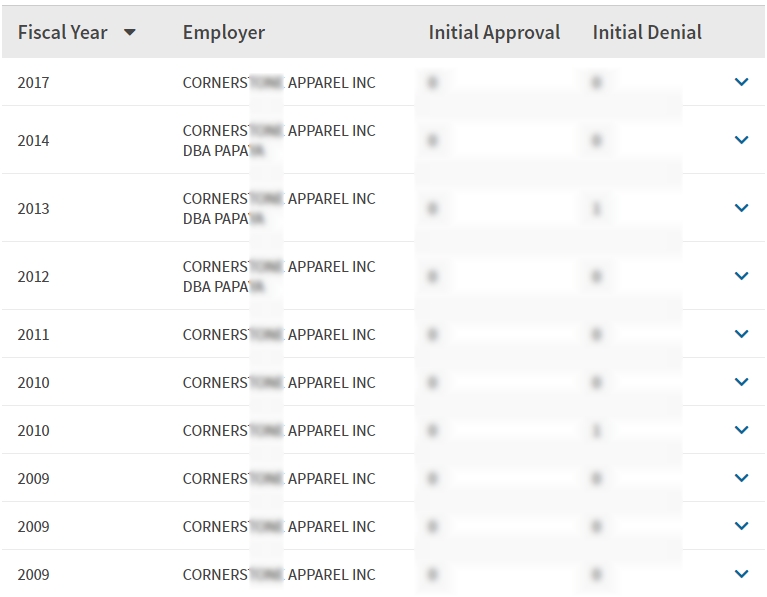The width and height of the screenshot is (767, 597).
Task: Expand the 2017 row details chevron
Action: (741, 82)
